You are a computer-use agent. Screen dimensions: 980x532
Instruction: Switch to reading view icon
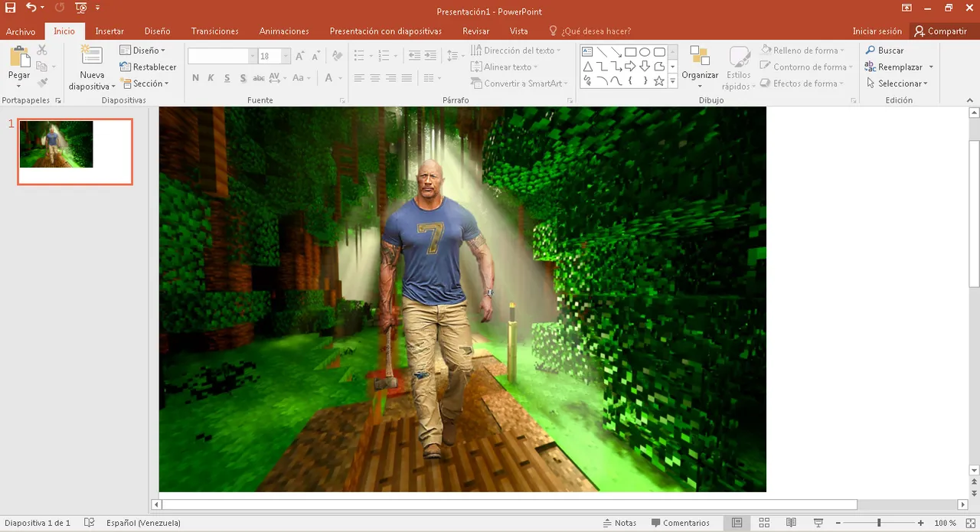(791, 523)
